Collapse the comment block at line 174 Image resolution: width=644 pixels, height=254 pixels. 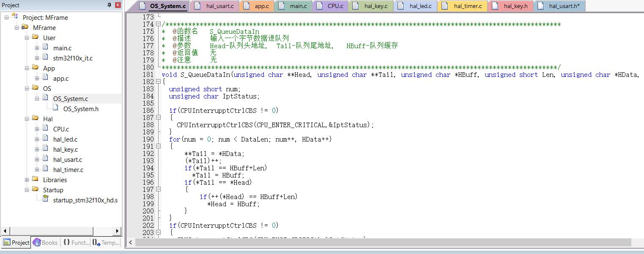pyautogui.click(x=158, y=24)
